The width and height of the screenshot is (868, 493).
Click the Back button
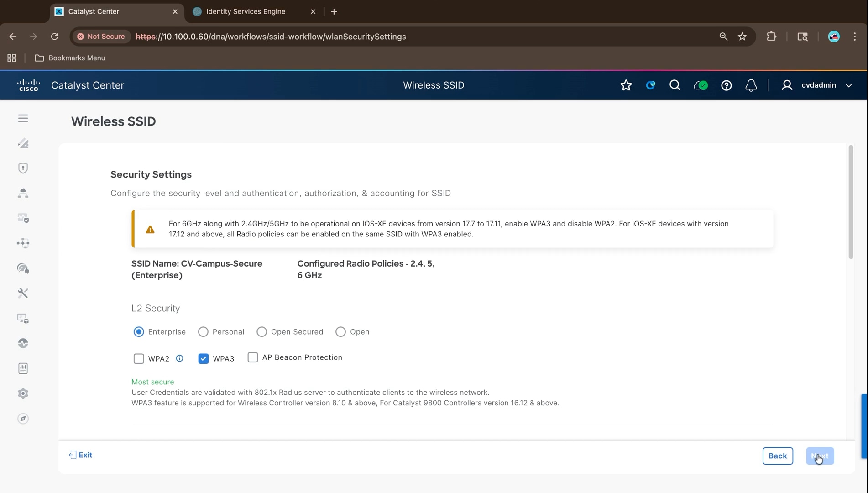click(778, 456)
